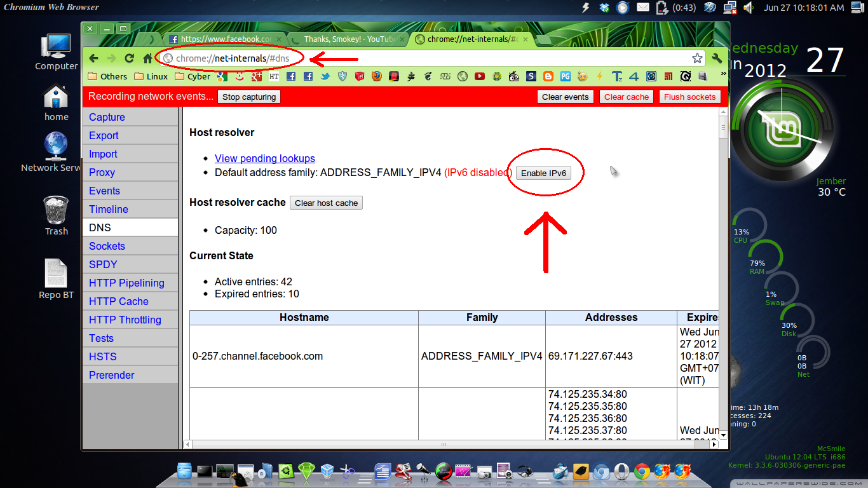
Task: Open the YouTube bookmark icon
Action: [x=480, y=76]
